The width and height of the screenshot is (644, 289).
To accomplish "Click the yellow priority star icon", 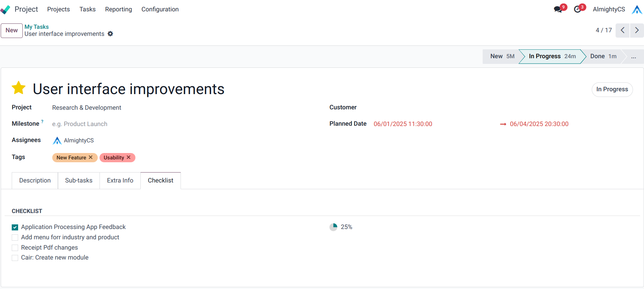I will (x=18, y=88).
